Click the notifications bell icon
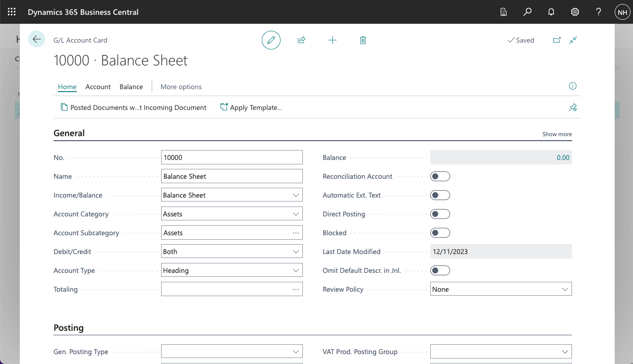633x364 pixels. tap(551, 12)
